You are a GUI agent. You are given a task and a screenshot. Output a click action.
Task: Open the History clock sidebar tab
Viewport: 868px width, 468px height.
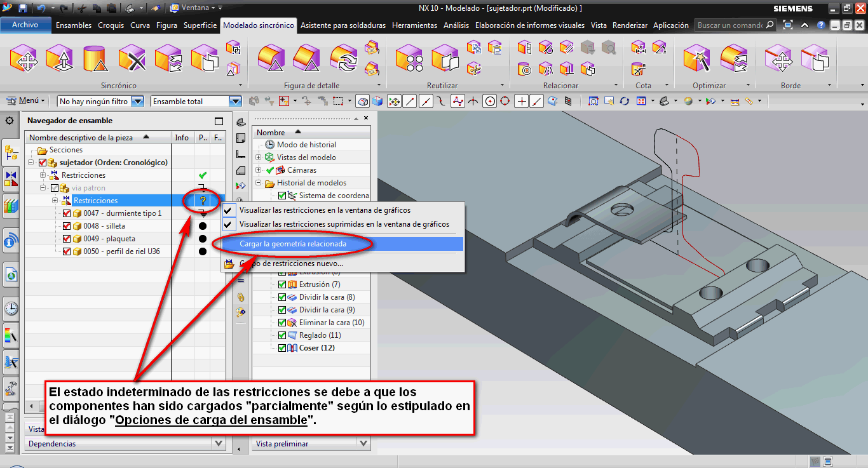[11, 309]
